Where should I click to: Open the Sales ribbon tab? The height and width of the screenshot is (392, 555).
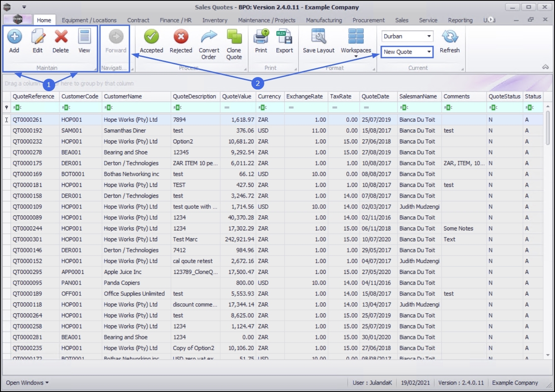402,20
